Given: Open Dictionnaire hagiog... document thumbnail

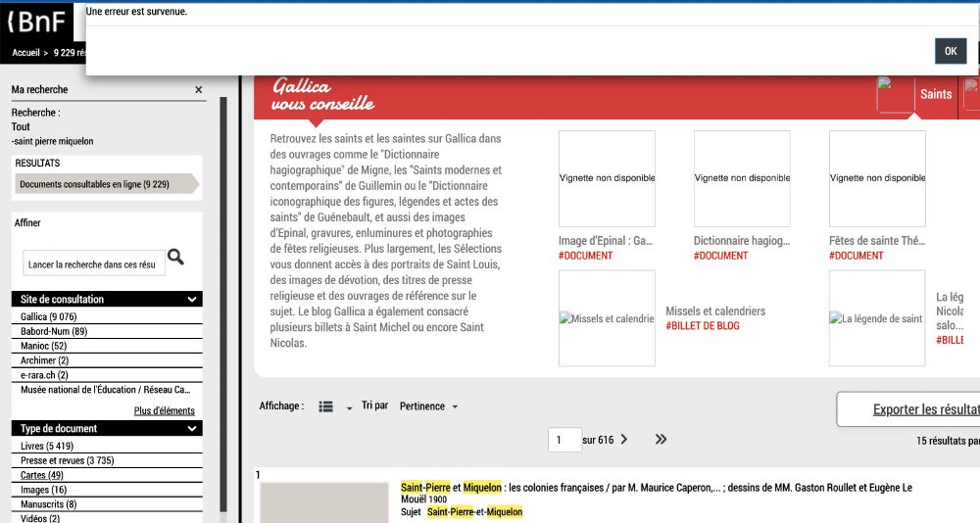Looking at the screenshot, I should [x=742, y=178].
